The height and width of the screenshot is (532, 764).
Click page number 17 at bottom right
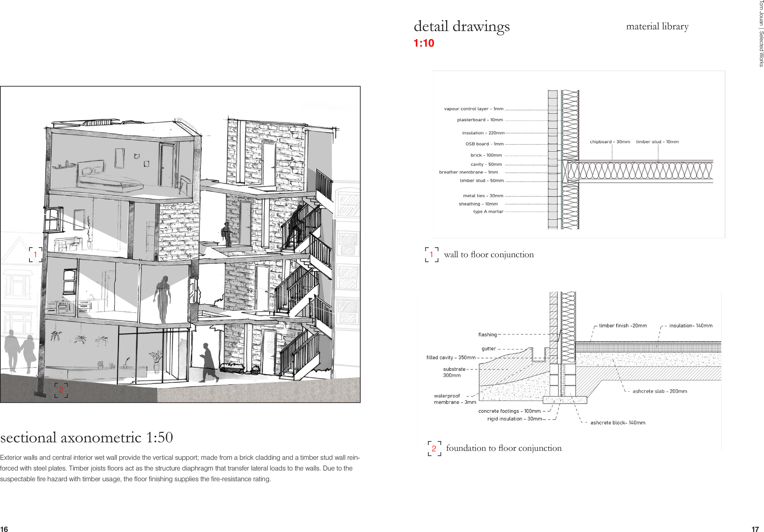[x=755, y=529]
